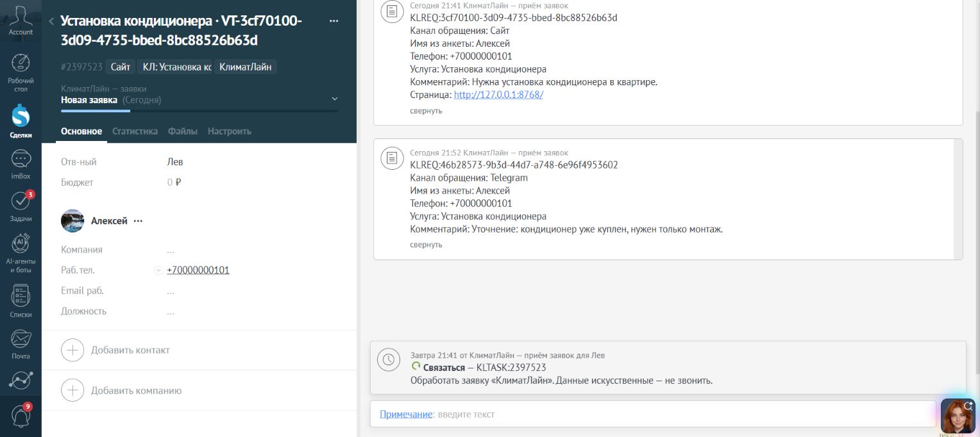Switch to the Настроить tab
The height and width of the screenshot is (437, 980).
click(x=230, y=131)
